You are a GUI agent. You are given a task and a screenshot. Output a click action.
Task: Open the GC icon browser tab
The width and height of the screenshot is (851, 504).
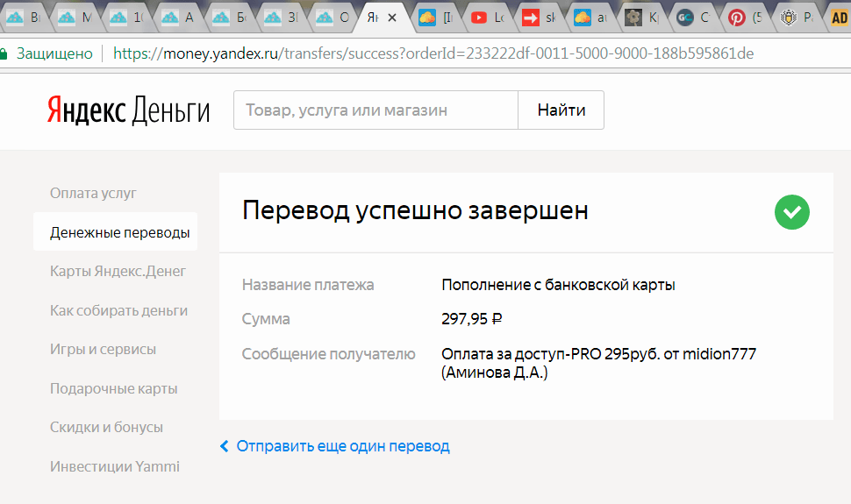tap(694, 18)
